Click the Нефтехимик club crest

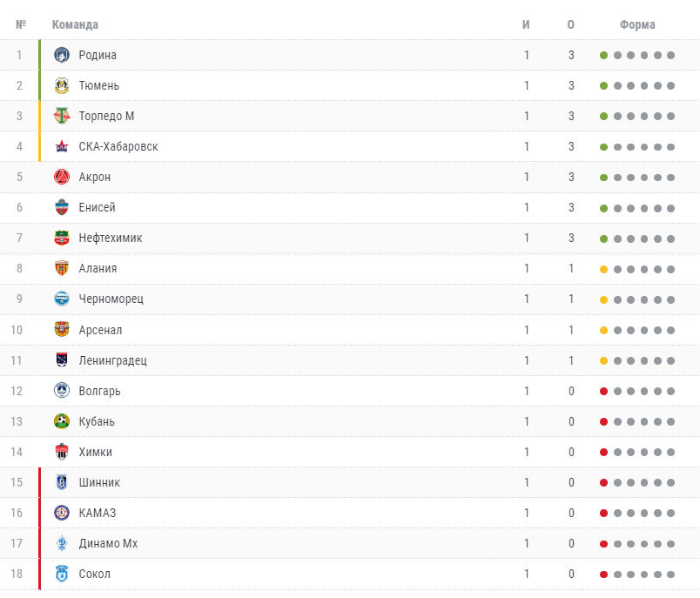pos(62,238)
